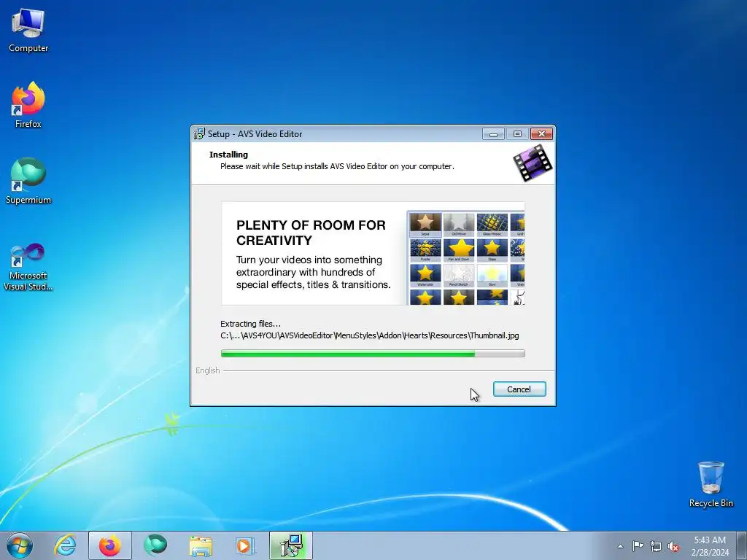The image size is (747, 560).
Task: Open the clock showing 5:43 AM
Action: click(710, 546)
